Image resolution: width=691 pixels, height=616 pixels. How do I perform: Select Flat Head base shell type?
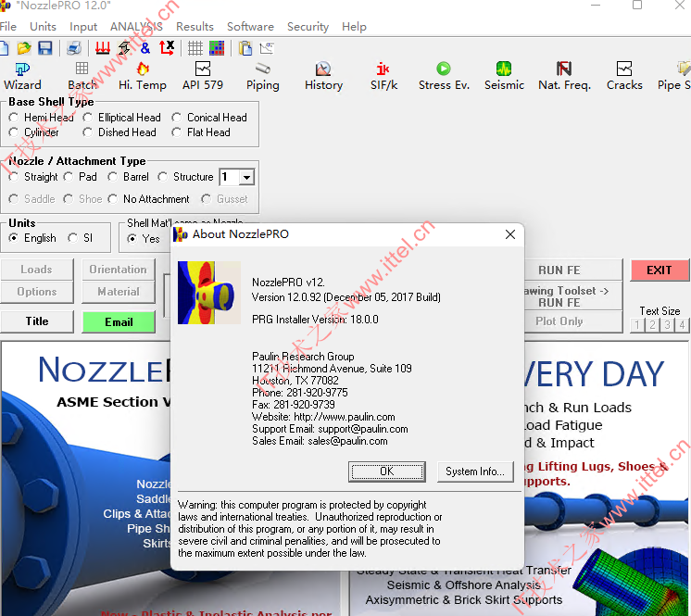[x=201, y=132]
